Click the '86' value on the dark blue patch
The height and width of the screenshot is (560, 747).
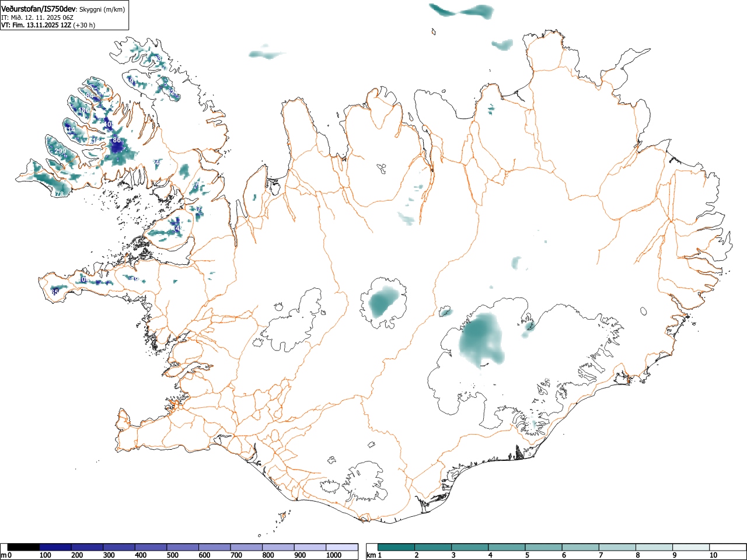[x=117, y=140]
